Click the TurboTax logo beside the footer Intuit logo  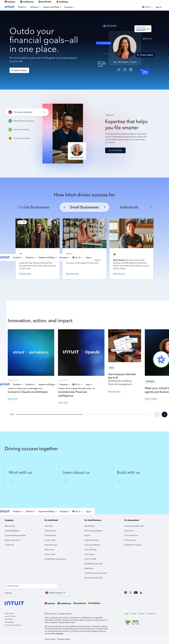pyautogui.click(x=50, y=603)
